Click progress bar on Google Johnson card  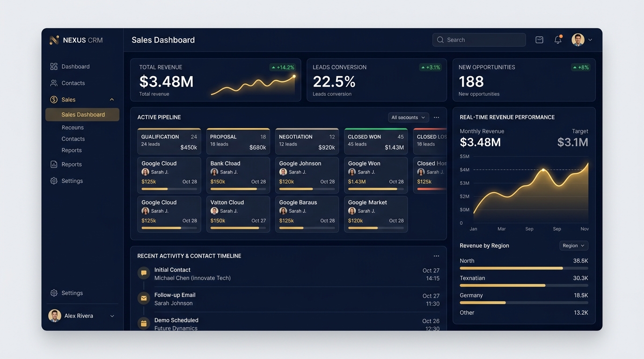(307, 189)
